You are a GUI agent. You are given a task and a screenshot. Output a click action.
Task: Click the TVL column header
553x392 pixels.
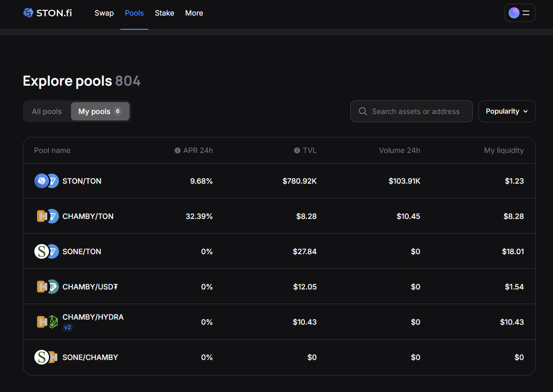310,150
